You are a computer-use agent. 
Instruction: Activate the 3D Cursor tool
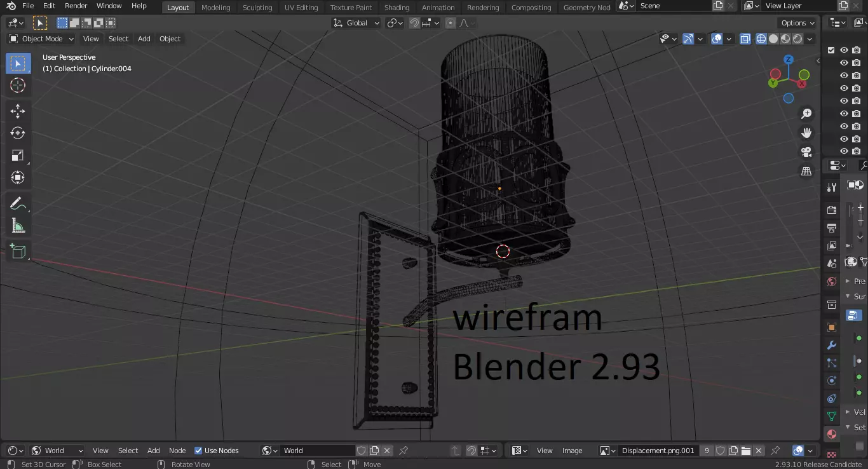pos(18,86)
